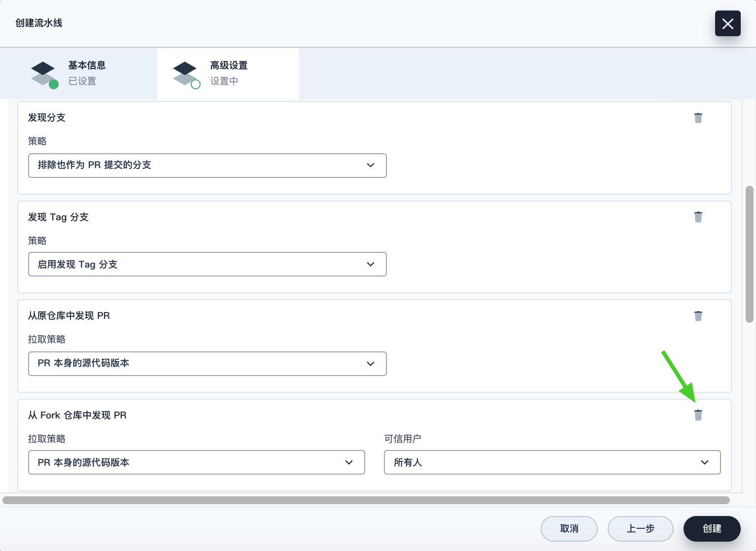This screenshot has height=551, width=756.
Task: Click the vertical scrollbar thumb
Action: tap(750, 254)
